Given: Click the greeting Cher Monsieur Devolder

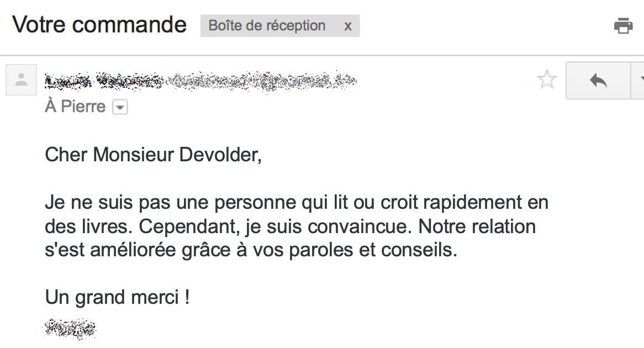Looking at the screenshot, I should 153,155.
